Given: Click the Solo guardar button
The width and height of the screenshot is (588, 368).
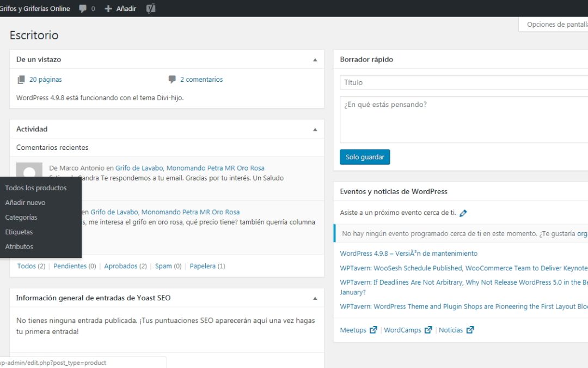Looking at the screenshot, I should pos(365,157).
